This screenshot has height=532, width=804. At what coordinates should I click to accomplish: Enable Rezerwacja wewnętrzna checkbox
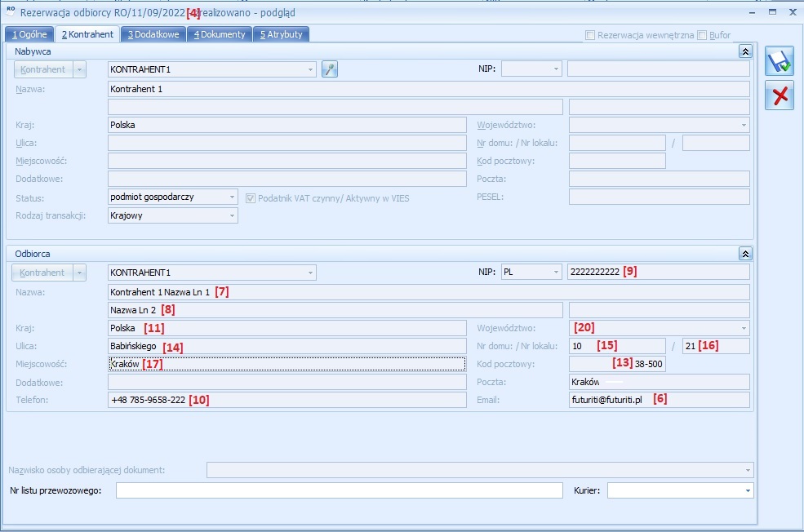coord(591,35)
